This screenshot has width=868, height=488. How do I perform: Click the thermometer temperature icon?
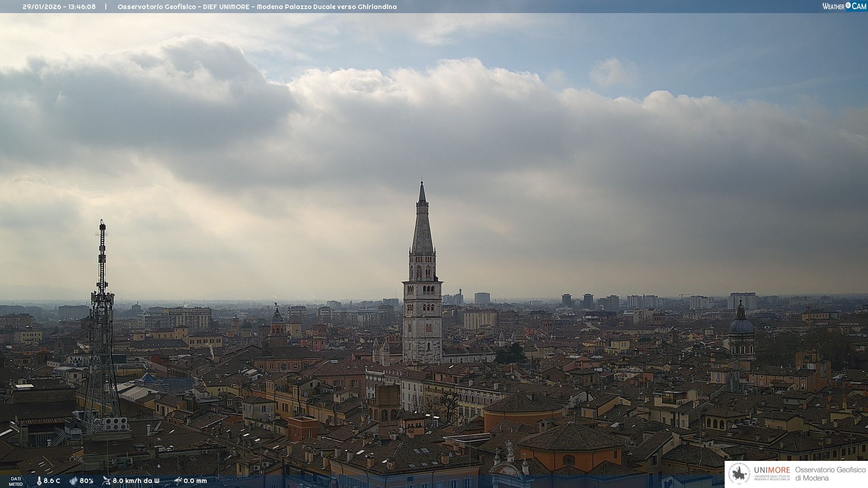[39, 481]
